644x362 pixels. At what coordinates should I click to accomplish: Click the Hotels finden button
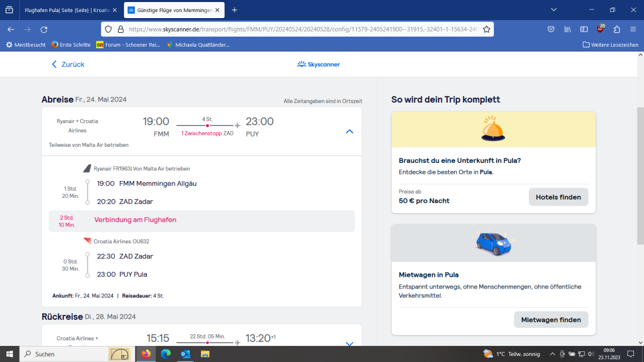(558, 197)
